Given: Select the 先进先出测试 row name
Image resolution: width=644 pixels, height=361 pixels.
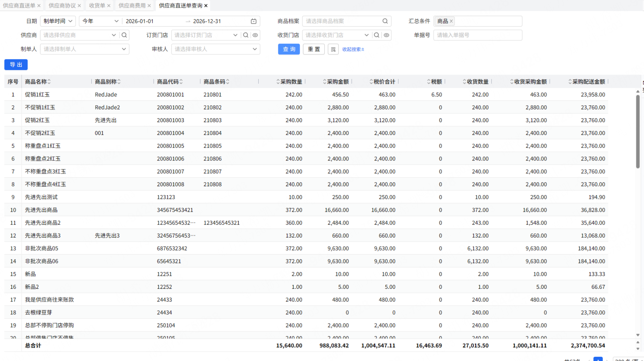Looking at the screenshot, I should pos(41,197).
